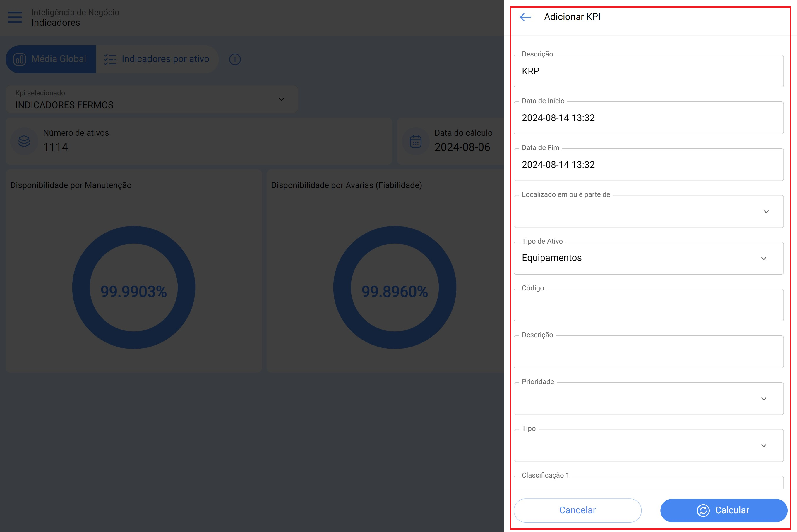797x532 pixels.
Task: Click the Inteligência de Negócio header text
Action: [x=75, y=12]
